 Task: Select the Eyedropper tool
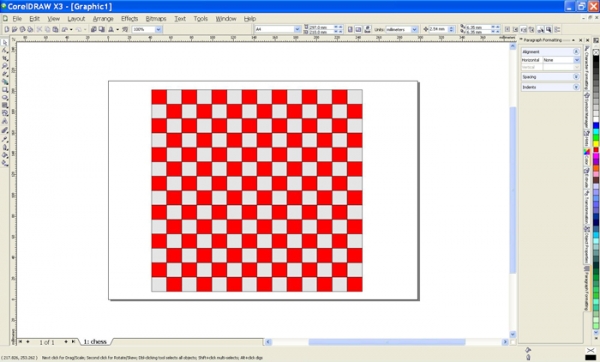[x=5, y=139]
